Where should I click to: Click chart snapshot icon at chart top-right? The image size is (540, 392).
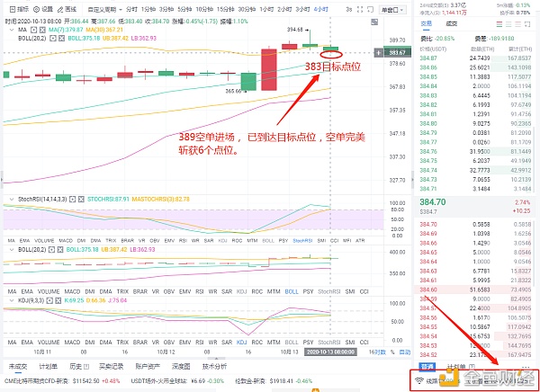[374, 22]
